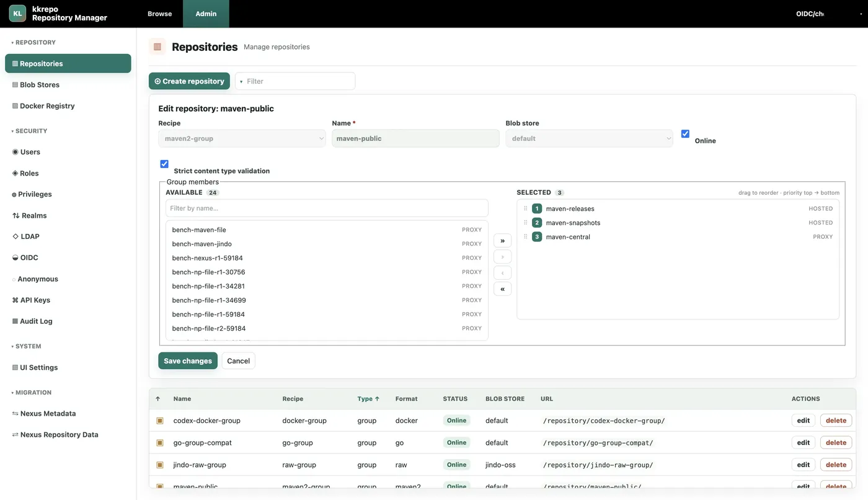Select bench-np-file-r2-59184 in available list
868x500 pixels.
[x=327, y=329]
